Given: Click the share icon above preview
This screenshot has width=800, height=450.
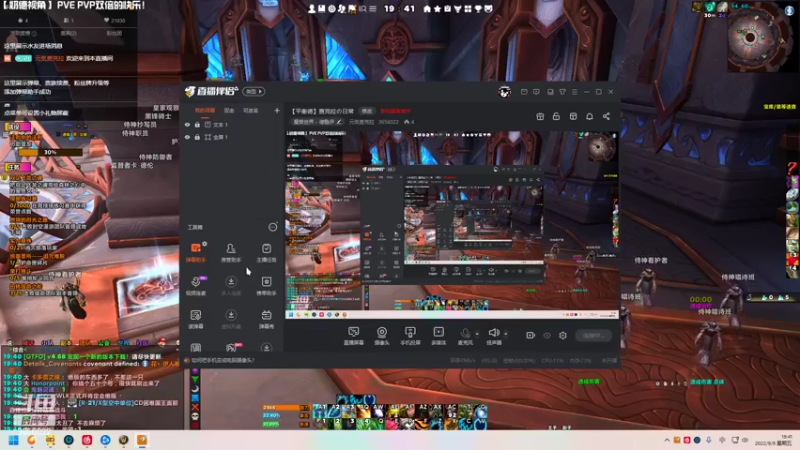Looking at the screenshot, I should pyautogui.click(x=606, y=116).
